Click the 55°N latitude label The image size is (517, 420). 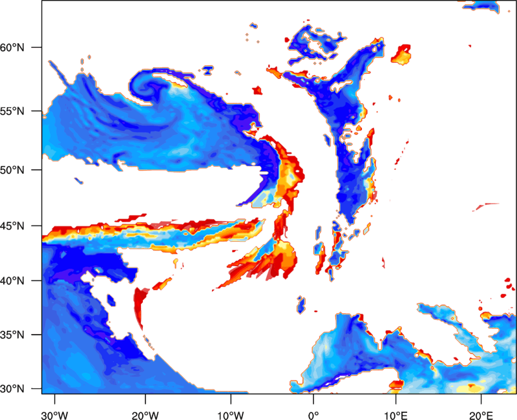(12, 111)
